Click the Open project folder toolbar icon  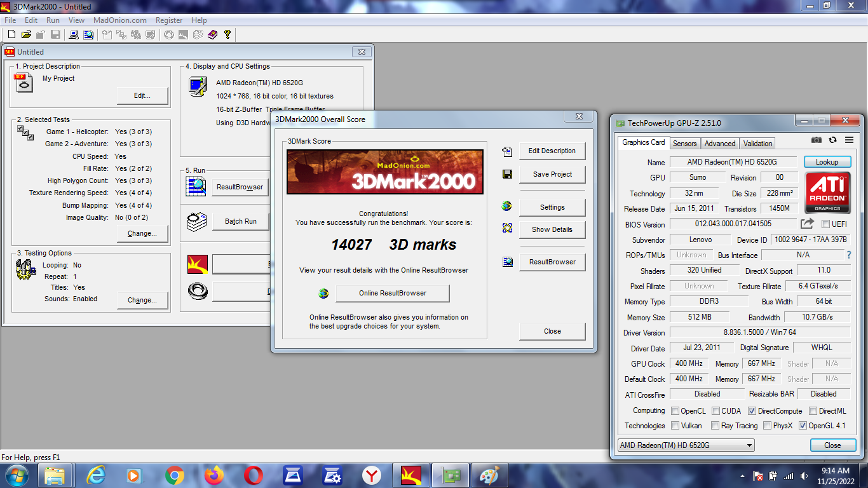[27, 34]
